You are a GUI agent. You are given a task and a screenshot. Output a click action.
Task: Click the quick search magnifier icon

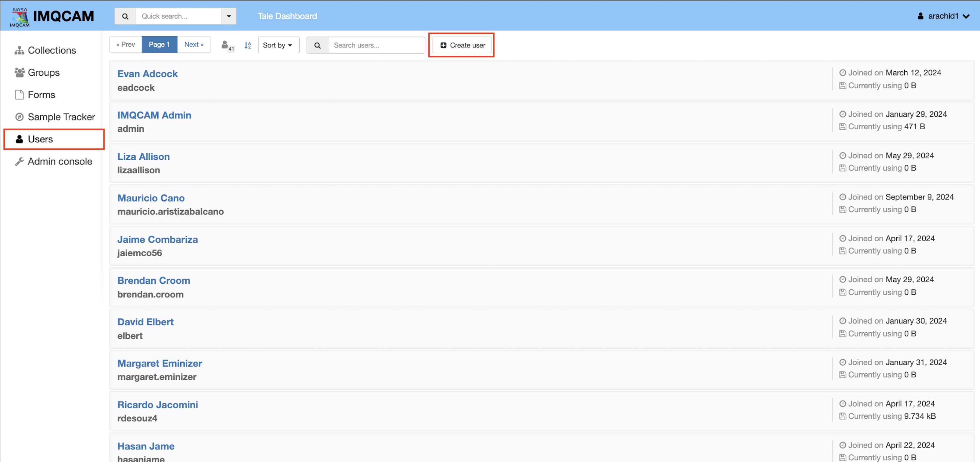pos(125,16)
